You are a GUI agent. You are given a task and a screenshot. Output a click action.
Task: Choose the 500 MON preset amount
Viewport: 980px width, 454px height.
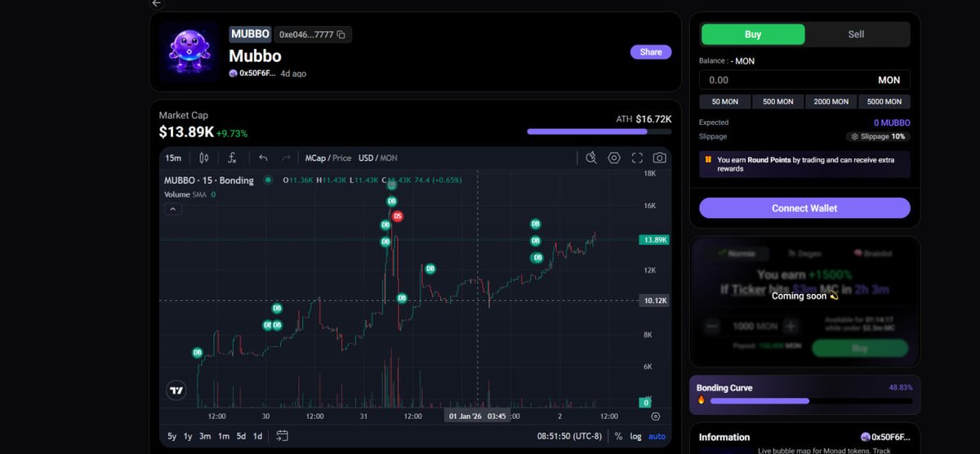point(777,101)
